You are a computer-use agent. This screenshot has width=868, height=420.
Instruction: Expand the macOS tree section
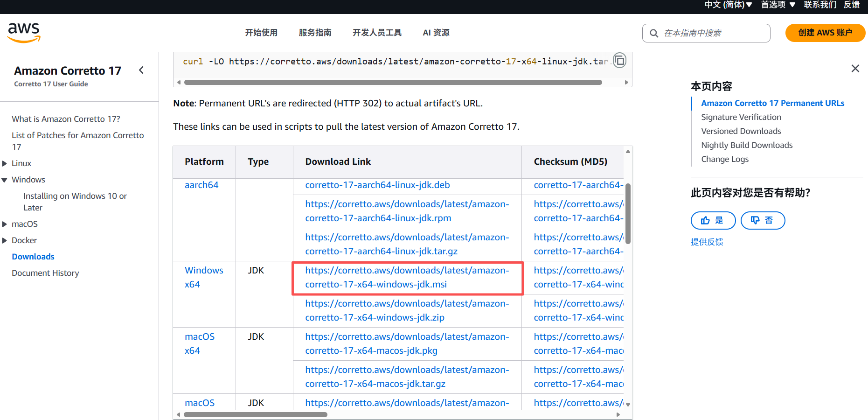(5, 224)
